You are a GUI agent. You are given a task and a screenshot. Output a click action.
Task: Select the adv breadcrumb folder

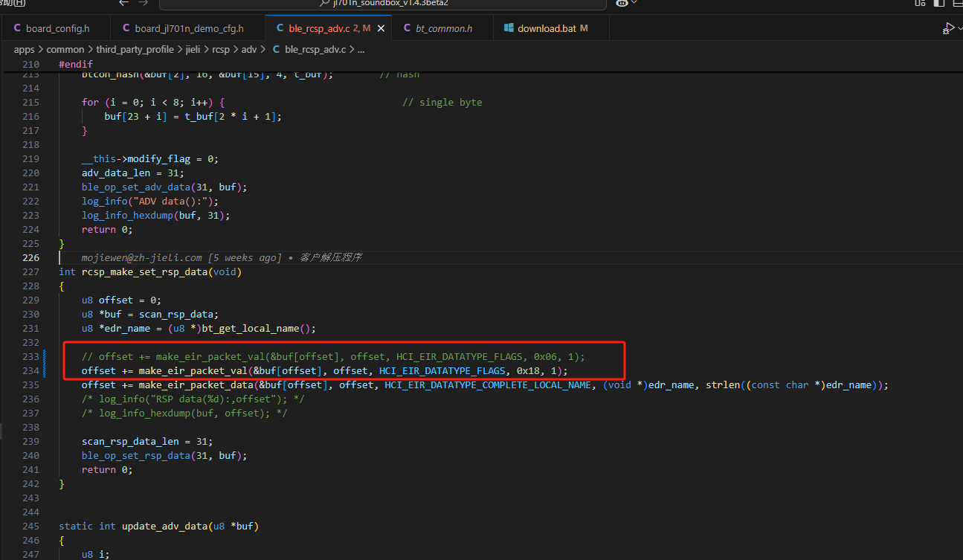tap(249, 50)
